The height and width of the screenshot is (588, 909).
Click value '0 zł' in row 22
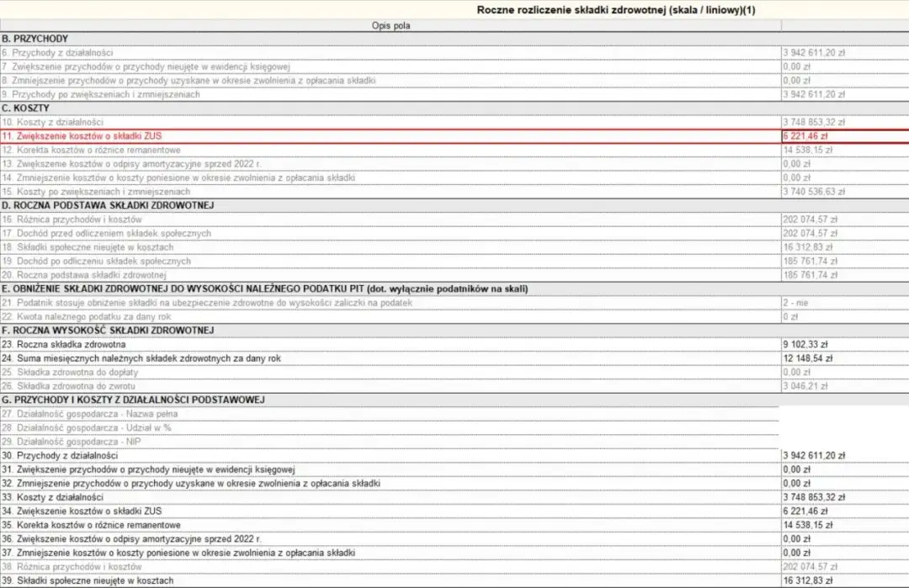click(x=790, y=317)
